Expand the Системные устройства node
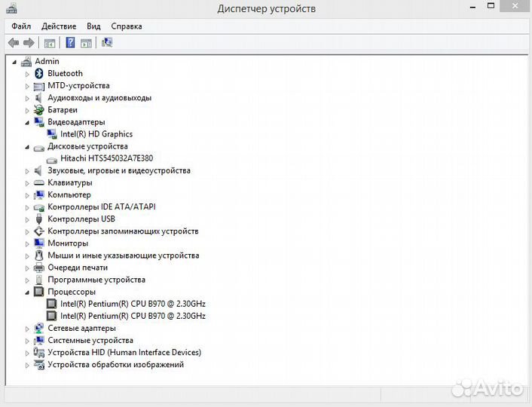The image size is (532, 407). 27,341
